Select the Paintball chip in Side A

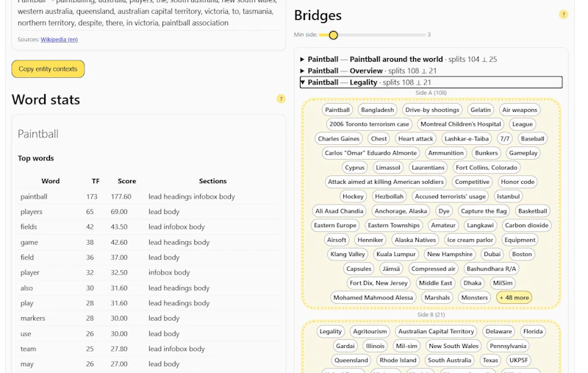[337, 110]
